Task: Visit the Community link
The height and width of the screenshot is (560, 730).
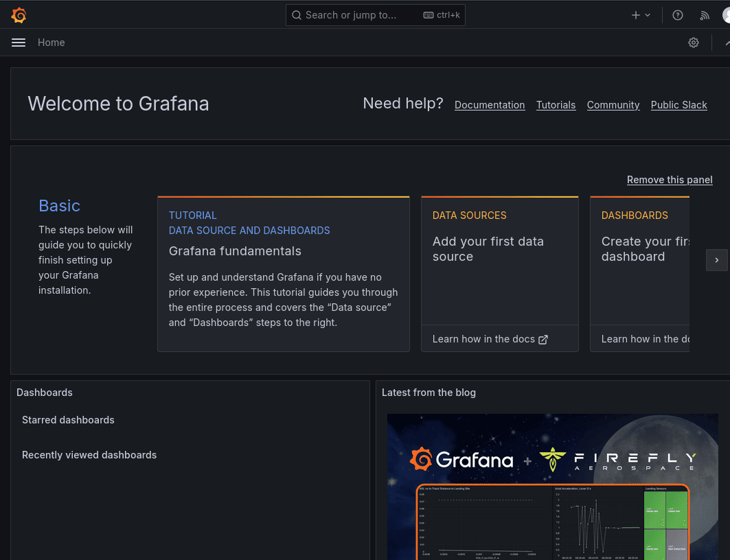Action: coord(613,105)
